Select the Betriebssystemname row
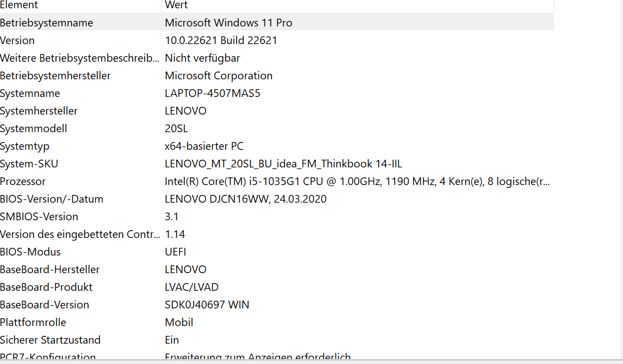623x364 pixels. 277,23
